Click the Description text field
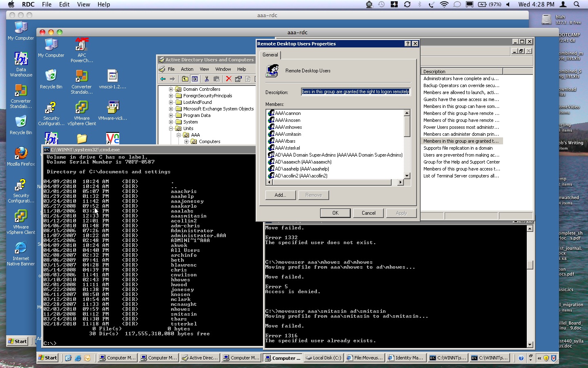 (x=355, y=92)
